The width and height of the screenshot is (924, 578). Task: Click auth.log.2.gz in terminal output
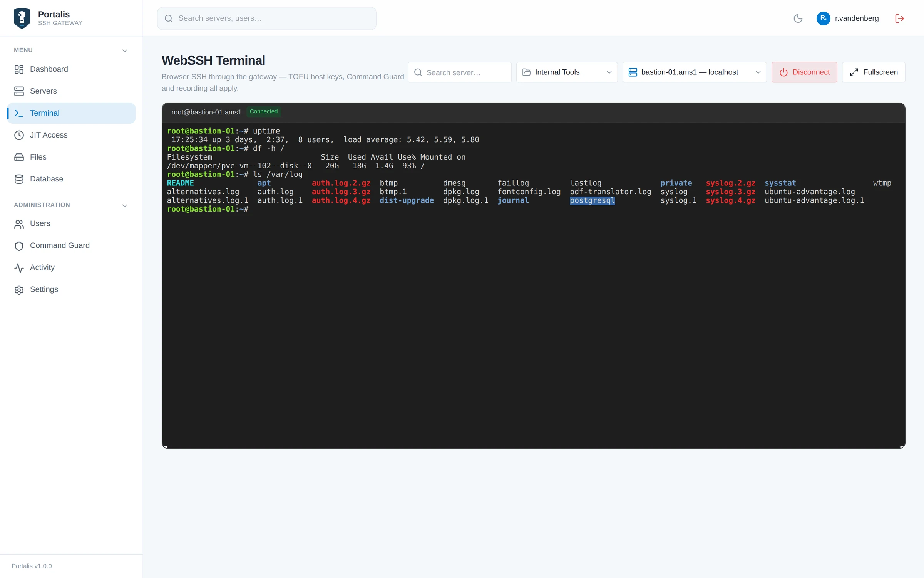tap(341, 183)
